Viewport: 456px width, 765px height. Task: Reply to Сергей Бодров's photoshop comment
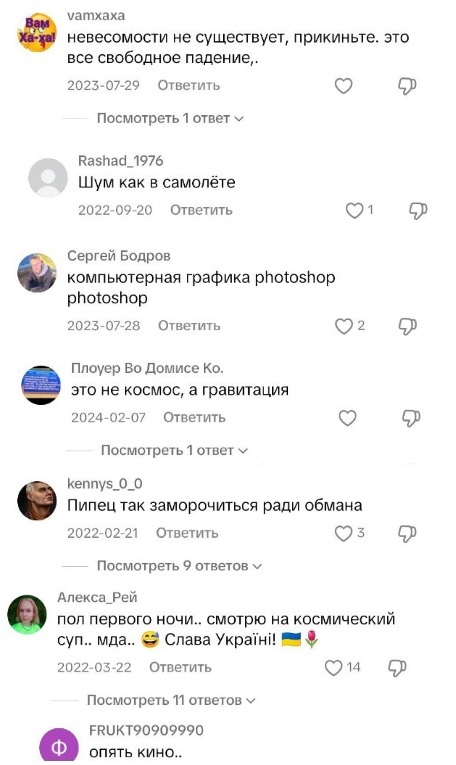coord(189,326)
